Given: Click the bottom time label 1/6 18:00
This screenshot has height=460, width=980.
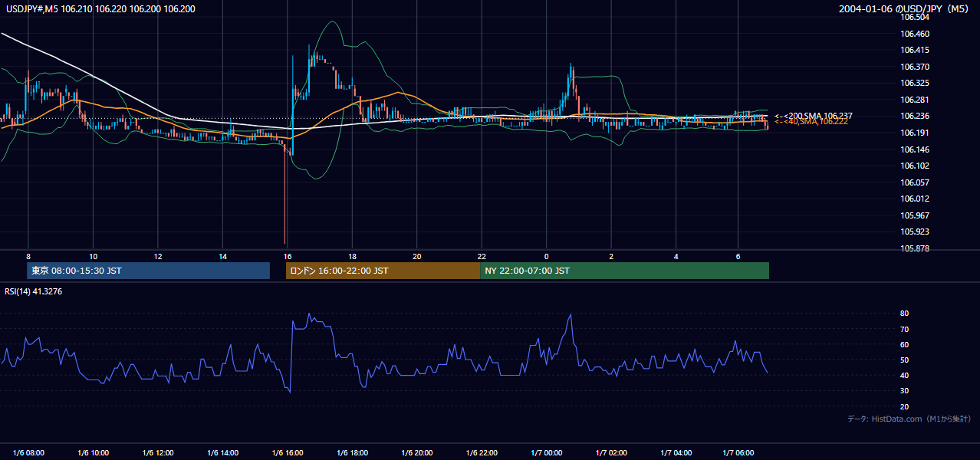Looking at the screenshot, I should click(x=352, y=452).
